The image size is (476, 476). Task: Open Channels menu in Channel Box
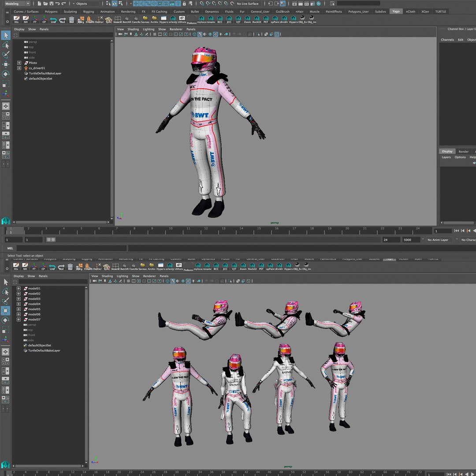(x=447, y=40)
